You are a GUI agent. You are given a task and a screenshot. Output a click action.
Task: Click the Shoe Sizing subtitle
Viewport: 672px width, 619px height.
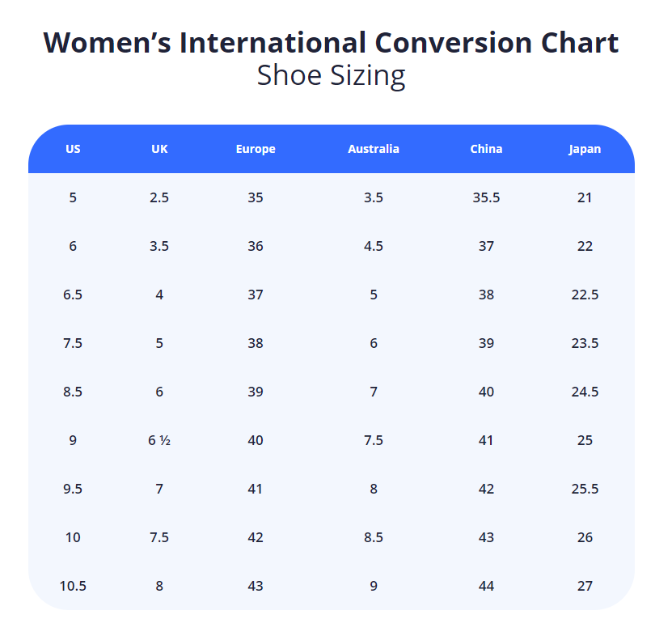coord(331,76)
